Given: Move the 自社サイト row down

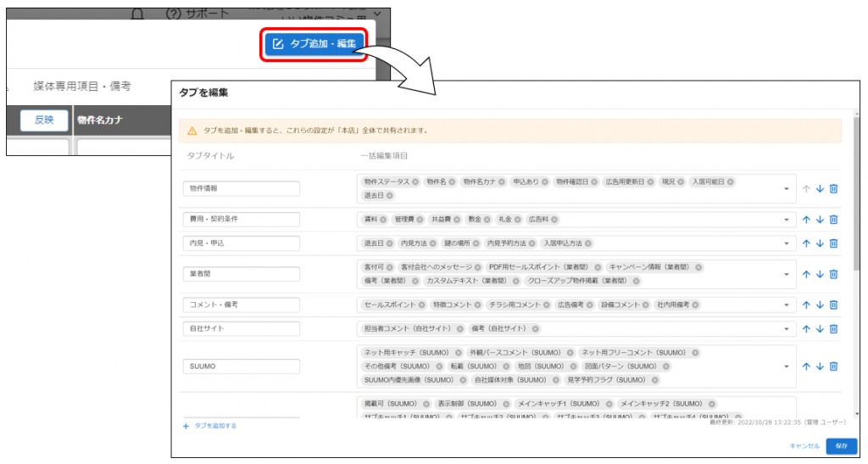Looking at the screenshot, I should 820,329.
